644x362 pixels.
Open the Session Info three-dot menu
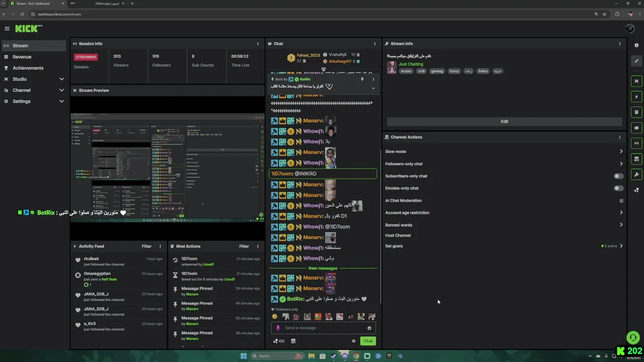point(258,44)
